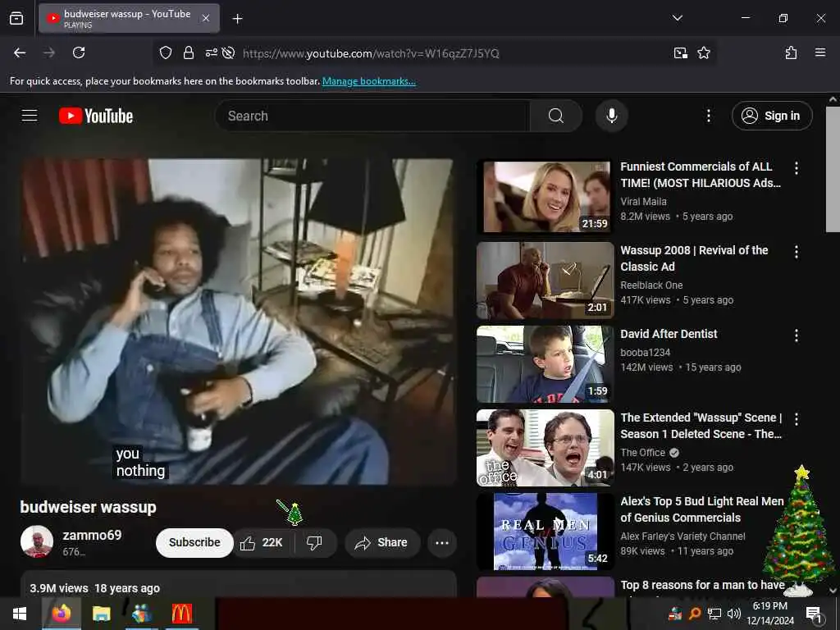Subscribe to zammo69 channel
Screen dimensions: 840x630
point(194,543)
